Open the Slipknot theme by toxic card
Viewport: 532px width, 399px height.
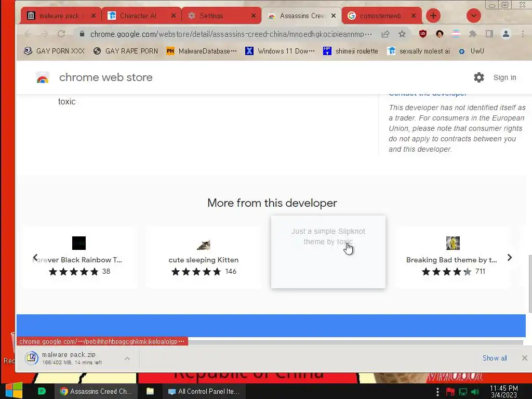[x=328, y=252]
